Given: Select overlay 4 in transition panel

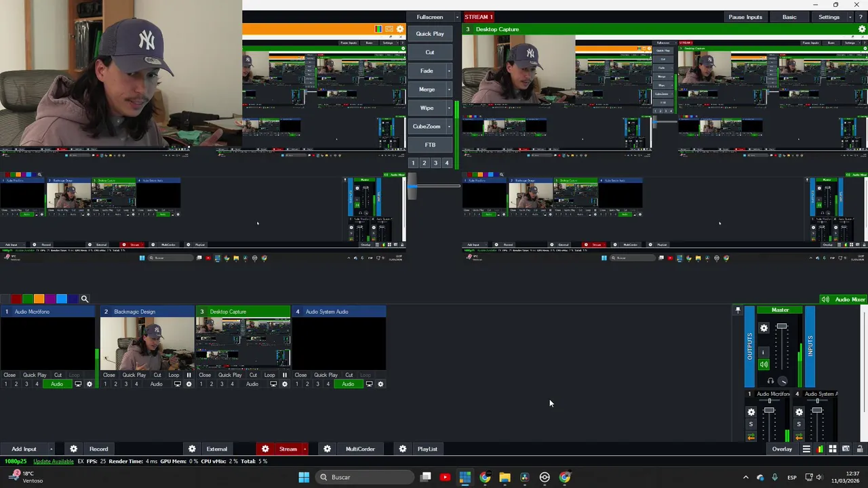Looking at the screenshot, I should coord(446,163).
